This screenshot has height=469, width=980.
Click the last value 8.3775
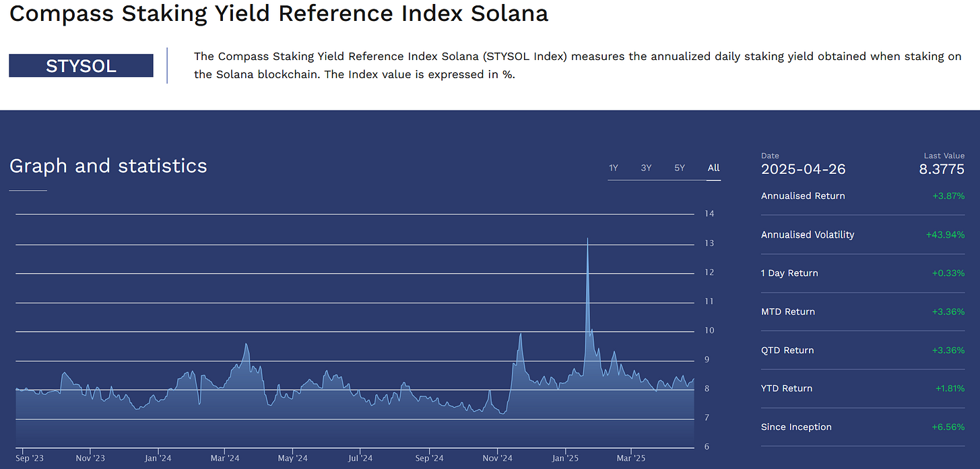(942, 169)
